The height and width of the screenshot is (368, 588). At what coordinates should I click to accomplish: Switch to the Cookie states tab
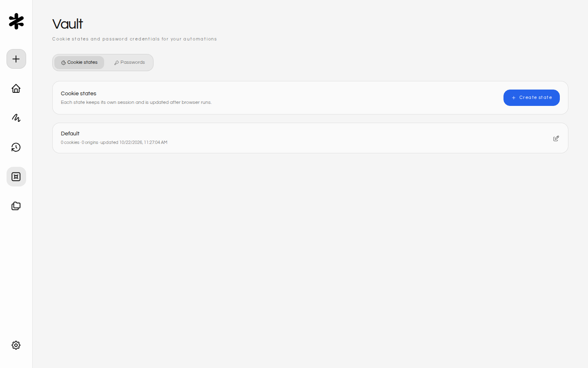coord(79,63)
